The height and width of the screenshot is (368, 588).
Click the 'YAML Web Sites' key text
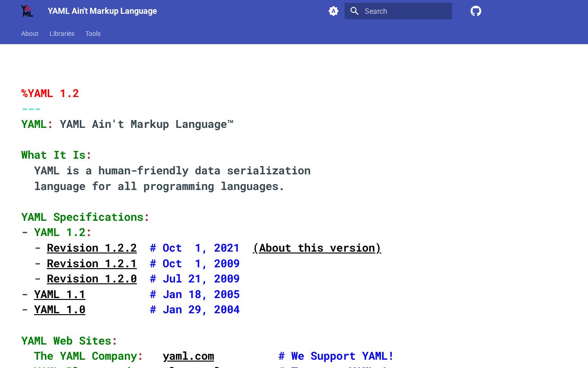click(66, 341)
